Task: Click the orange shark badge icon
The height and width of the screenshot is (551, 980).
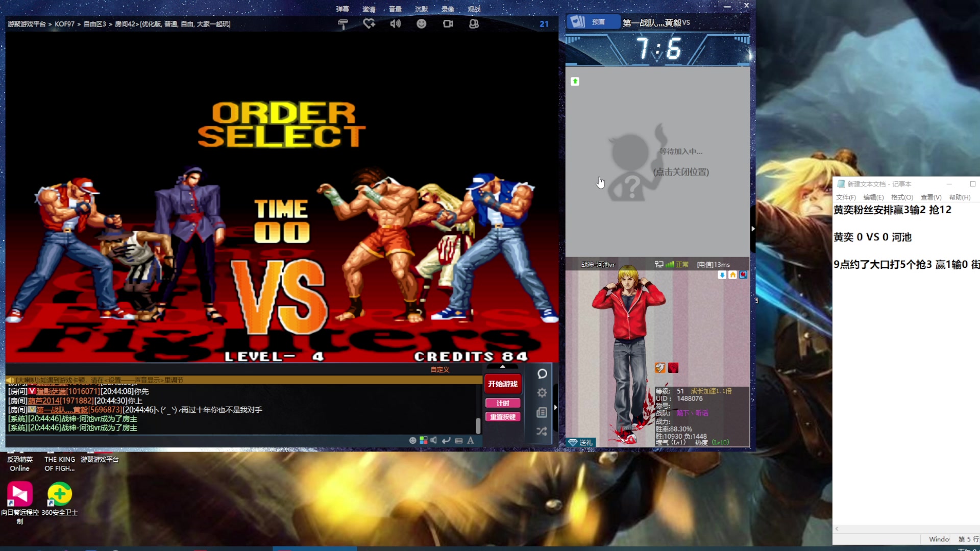Action: pos(660,368)
